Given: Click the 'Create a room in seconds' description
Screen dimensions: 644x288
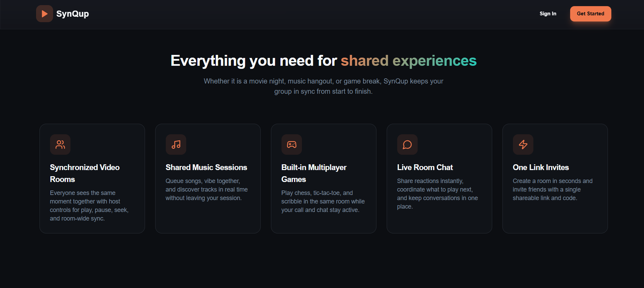Looking at the screenshot, I should tap(552, 190).
